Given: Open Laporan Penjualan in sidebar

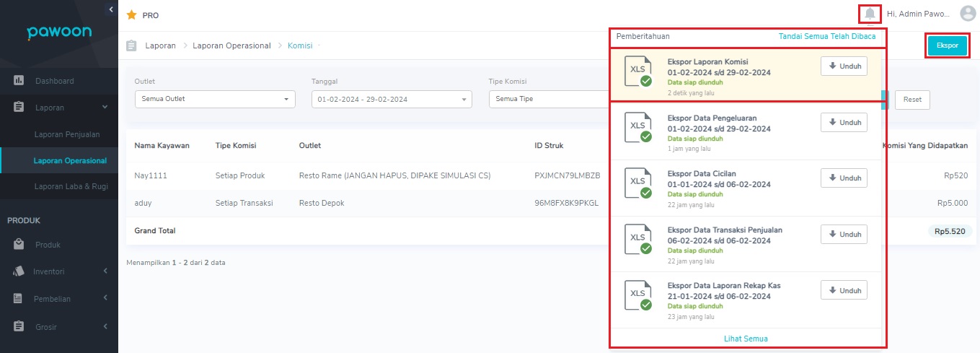Looking at the screenshot, I should coord(66,134).
